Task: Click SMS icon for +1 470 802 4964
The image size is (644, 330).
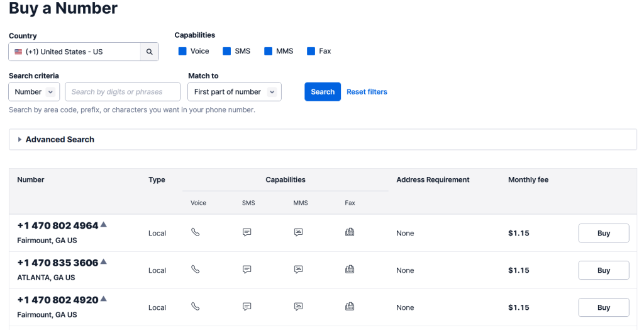Action: 247,232
